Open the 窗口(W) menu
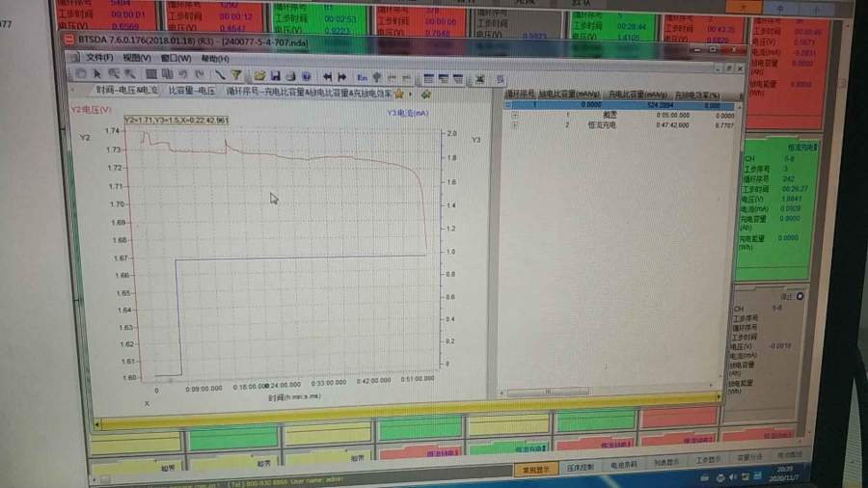The width and height of the screenshot is (868, 488). [175, 58]
